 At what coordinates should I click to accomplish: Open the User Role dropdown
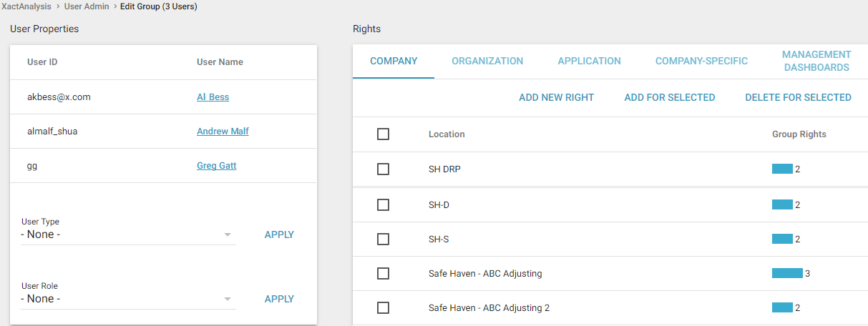pos(127,299)
